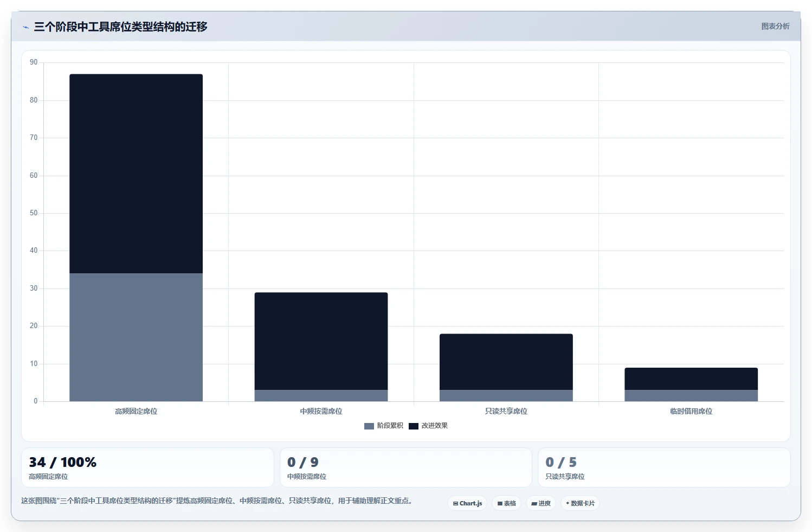
Task: Toggle the 改进效果 legend entry
Action: point(428,426)
